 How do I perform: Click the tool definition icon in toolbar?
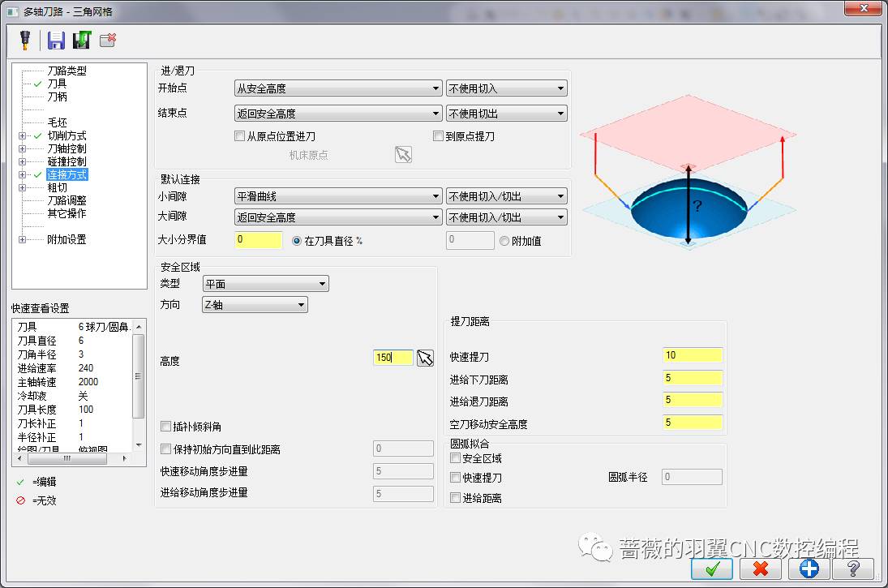point(25,41)
